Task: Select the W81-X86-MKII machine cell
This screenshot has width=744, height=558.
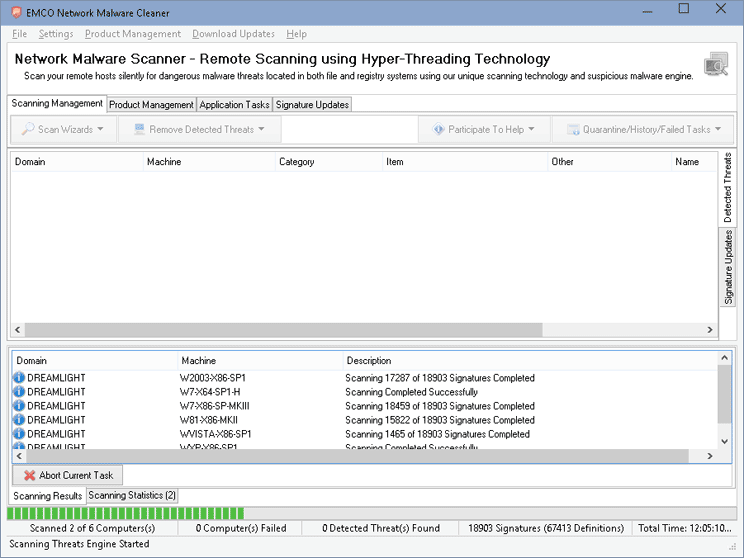Action: pos(209,420)
